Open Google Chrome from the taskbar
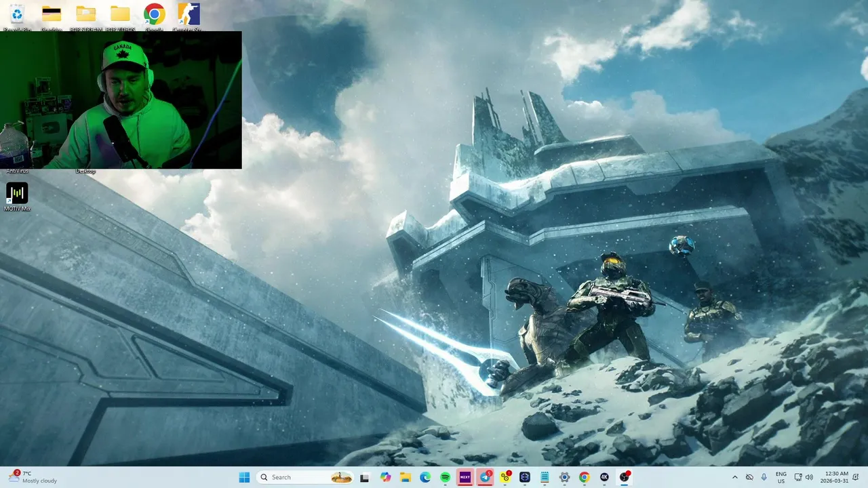Viewport: 868px width, 488px height. pos(585,477)
